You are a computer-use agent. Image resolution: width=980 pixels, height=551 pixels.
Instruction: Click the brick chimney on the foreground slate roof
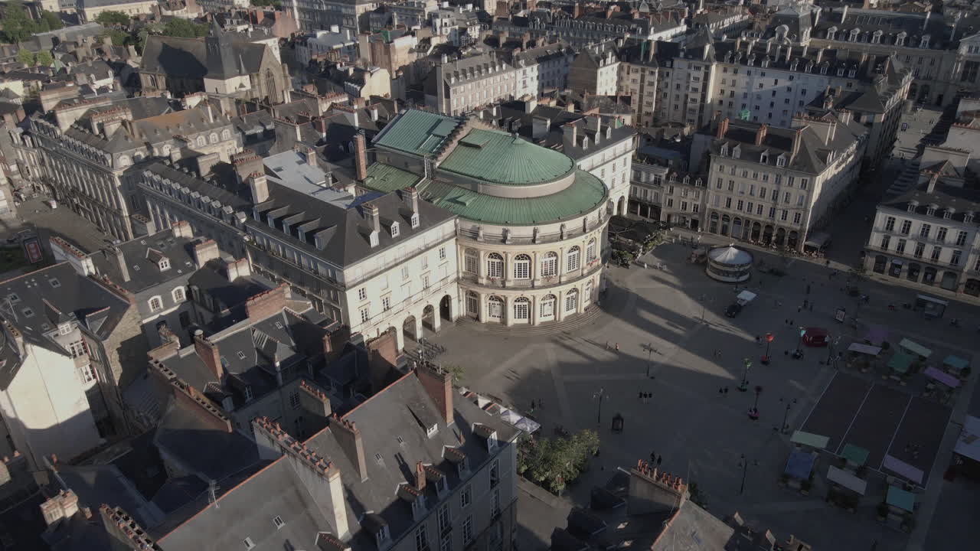tap(436, 390)
